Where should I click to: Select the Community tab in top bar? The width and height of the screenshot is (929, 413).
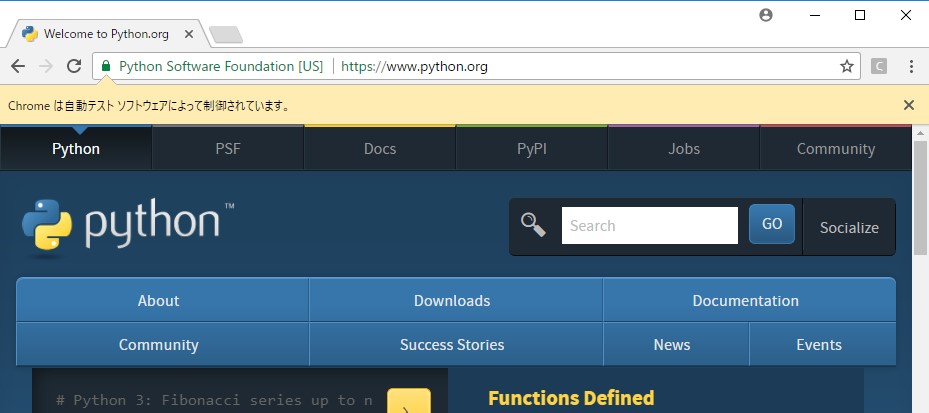coord(835,148)
